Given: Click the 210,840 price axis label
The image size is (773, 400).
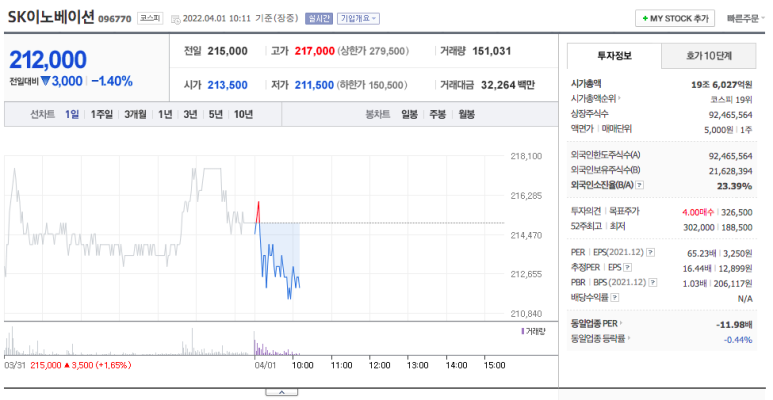Looking at the screenshot, I should tap(526, 314).
